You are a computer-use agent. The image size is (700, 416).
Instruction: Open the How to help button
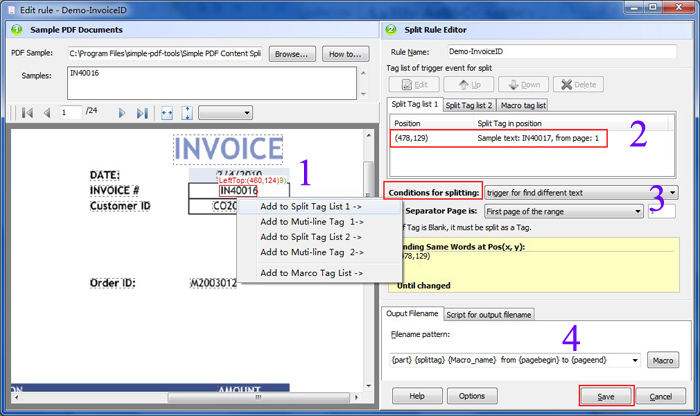tap(346, 54)
